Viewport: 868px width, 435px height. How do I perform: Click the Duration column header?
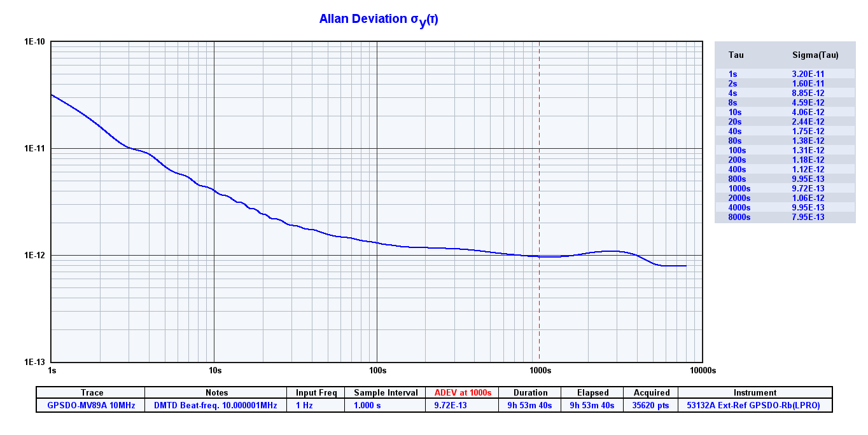pos(530,392)
